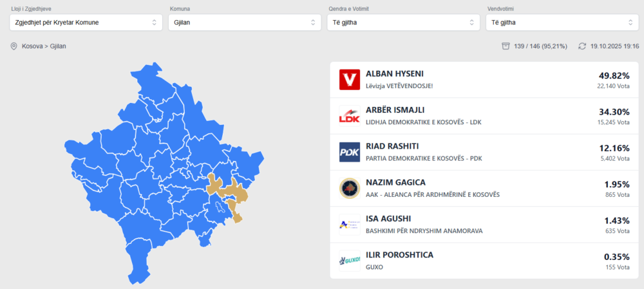Screen dimensions: 644x289
Task: Open the Qendra e Votimit dropdown
Action: [x=402, y=23]
